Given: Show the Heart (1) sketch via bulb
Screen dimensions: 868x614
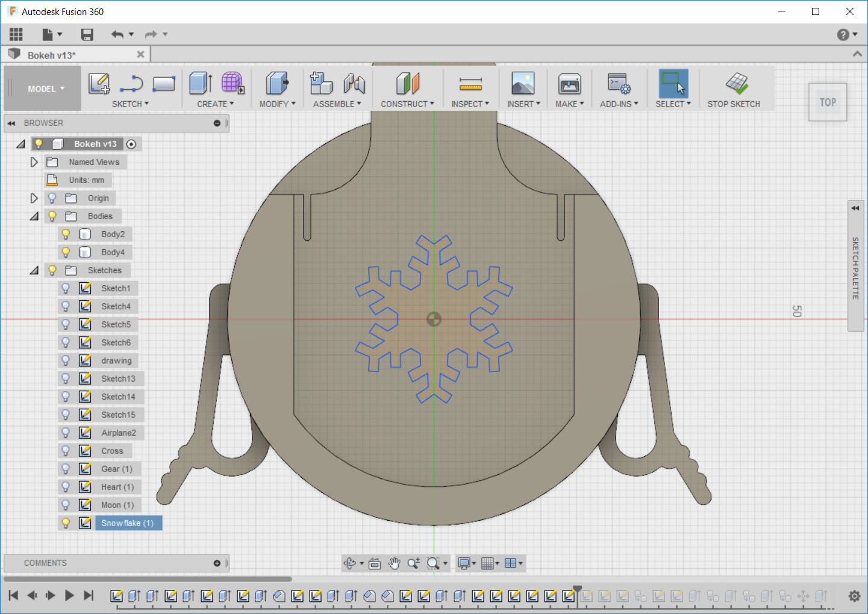Looking at the screenshot, I should click(66, 487).
